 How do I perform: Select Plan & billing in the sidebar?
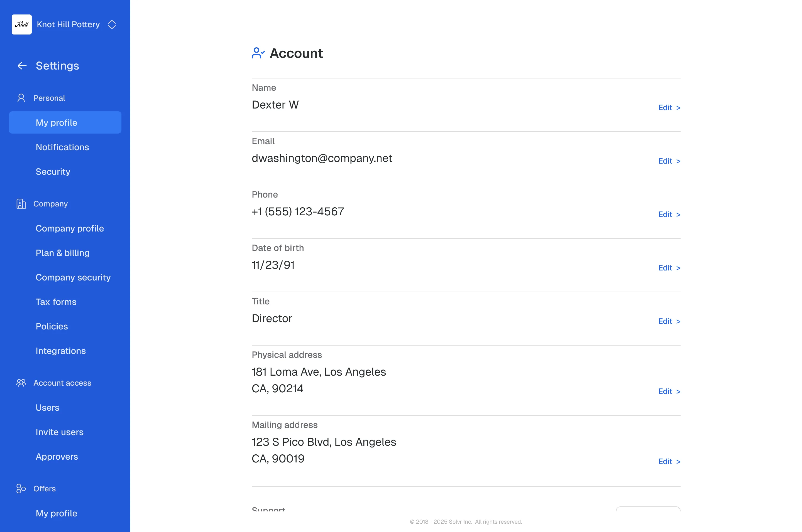pos(62,253)
